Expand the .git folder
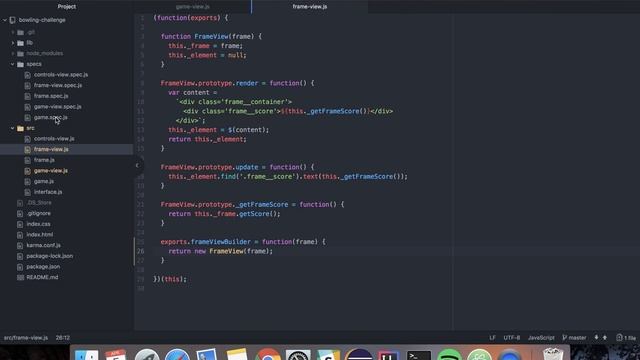The width and height of the screenshot is (640, 360). coord(13,32)
